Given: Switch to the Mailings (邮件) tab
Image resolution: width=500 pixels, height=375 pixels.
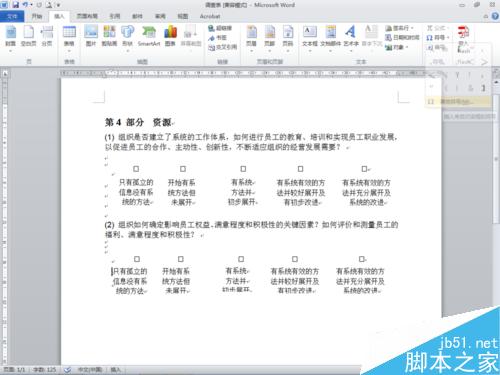Looking at the screenshot, I should point(137,16).
